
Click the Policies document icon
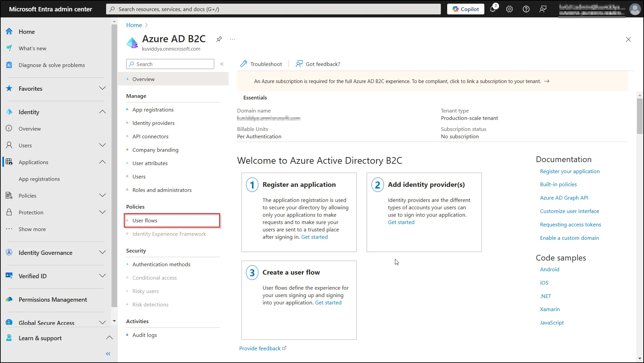coord(9,195)
